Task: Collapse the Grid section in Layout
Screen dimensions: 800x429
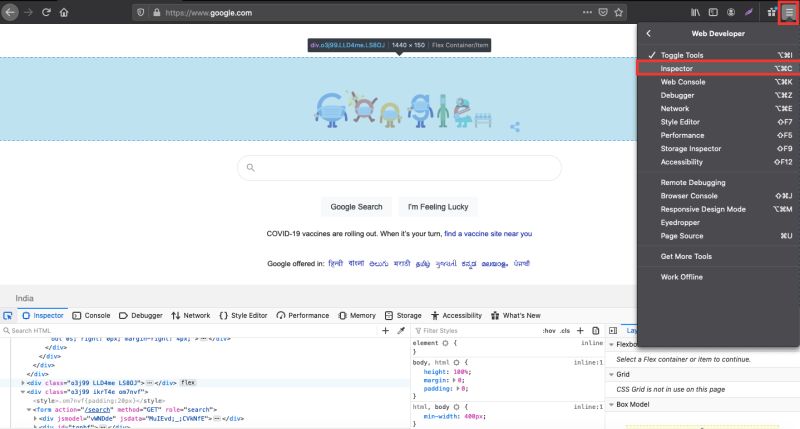Action: pos(611,374)
